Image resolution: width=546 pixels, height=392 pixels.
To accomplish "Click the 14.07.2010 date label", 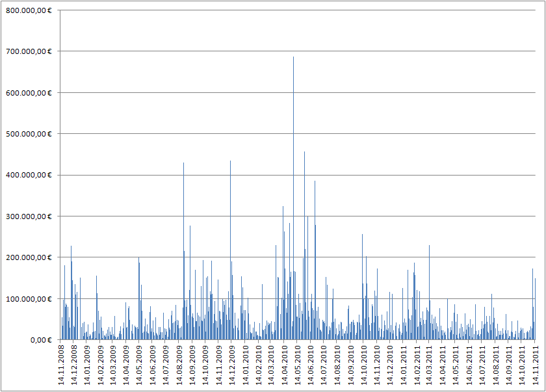I will pyautogui.click(x=324, y=365).
